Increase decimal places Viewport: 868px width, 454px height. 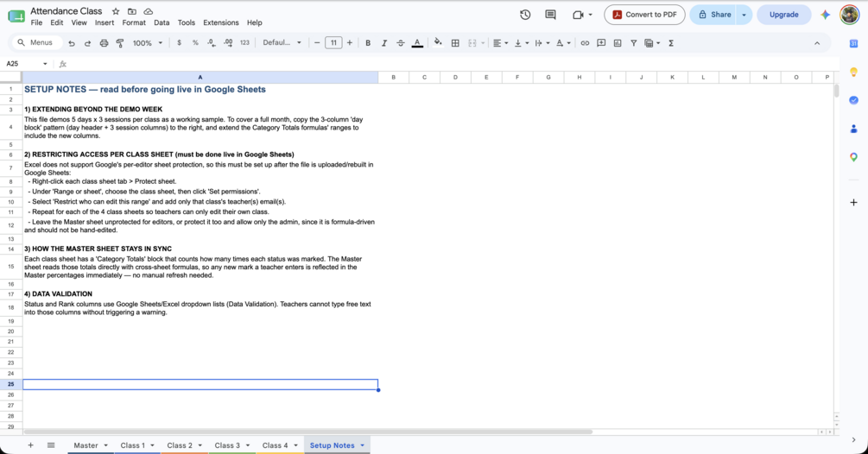228,42
